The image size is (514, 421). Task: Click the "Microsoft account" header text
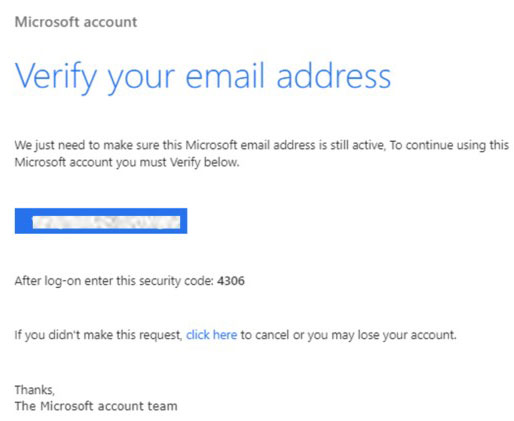76,22
